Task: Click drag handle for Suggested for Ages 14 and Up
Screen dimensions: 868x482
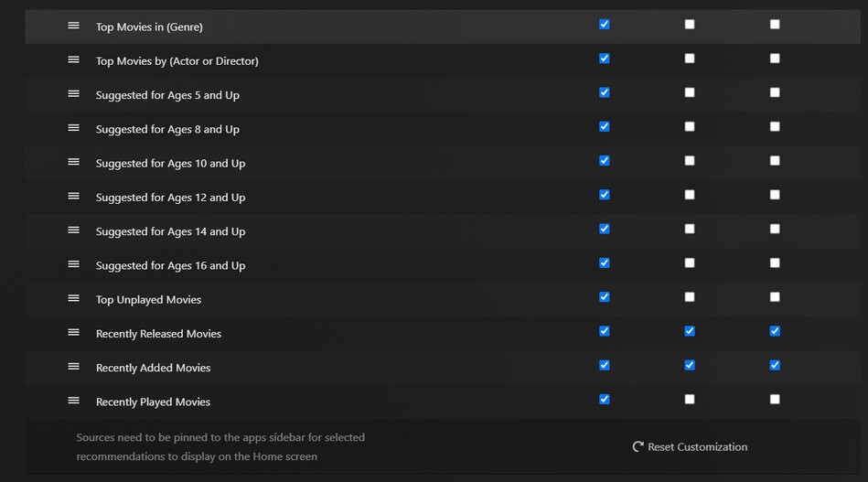Action: tap(73, 230)
